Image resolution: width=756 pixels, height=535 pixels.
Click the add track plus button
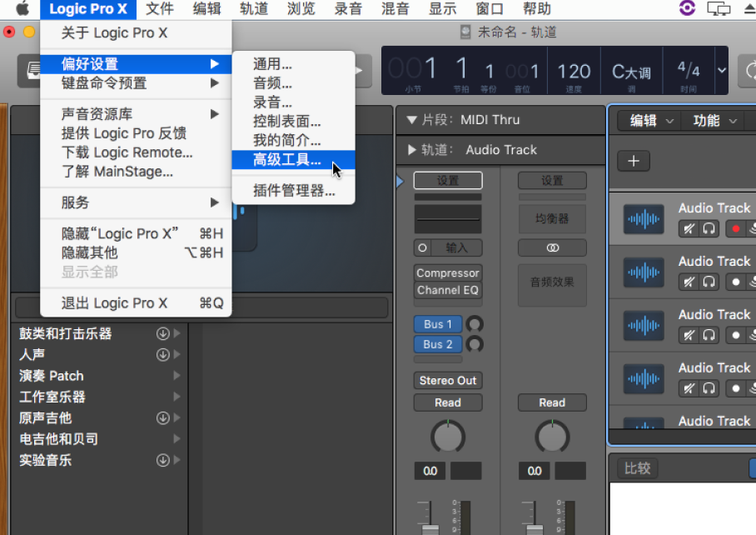coord(633,161)
